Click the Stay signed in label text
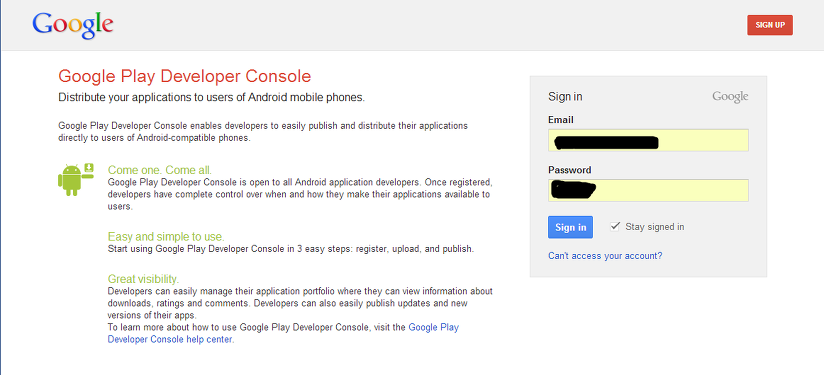The image size is (824, 375). pos(655,227)
